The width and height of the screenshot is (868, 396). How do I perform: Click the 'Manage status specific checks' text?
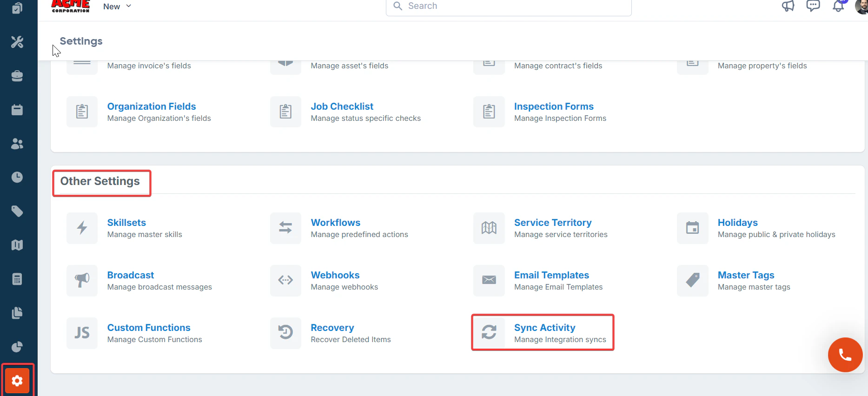[x=366, y=118]
